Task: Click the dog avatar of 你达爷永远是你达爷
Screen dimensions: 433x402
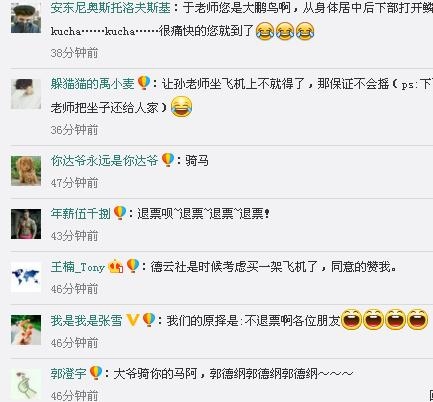Action: [26, 171]
